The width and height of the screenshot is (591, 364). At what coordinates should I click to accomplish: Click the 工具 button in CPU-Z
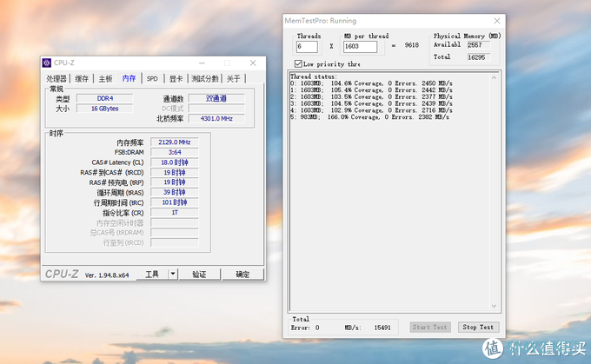[x=152, y=275]
